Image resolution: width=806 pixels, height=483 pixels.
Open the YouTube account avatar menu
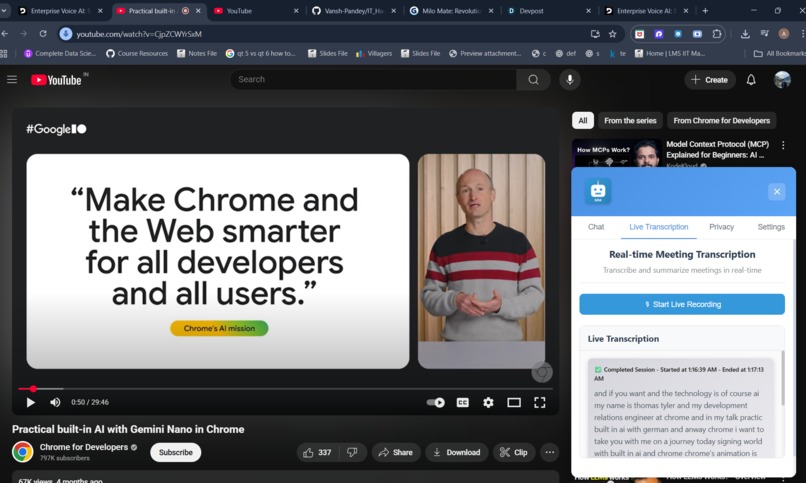pyautogui.click(x=782, y=80)
